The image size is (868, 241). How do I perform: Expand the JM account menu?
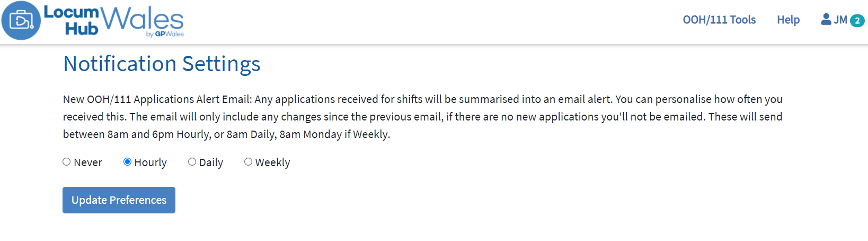click(840, 20)
